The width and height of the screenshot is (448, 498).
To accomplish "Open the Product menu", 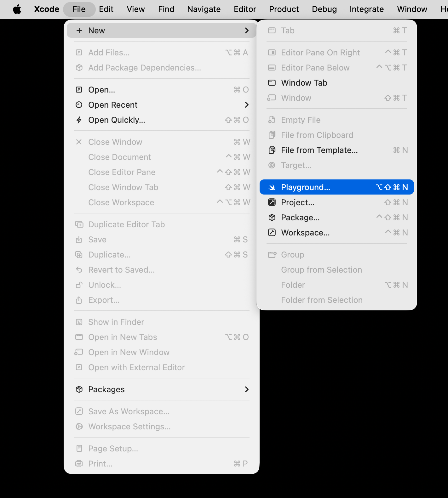I will [x=284, y=9].
